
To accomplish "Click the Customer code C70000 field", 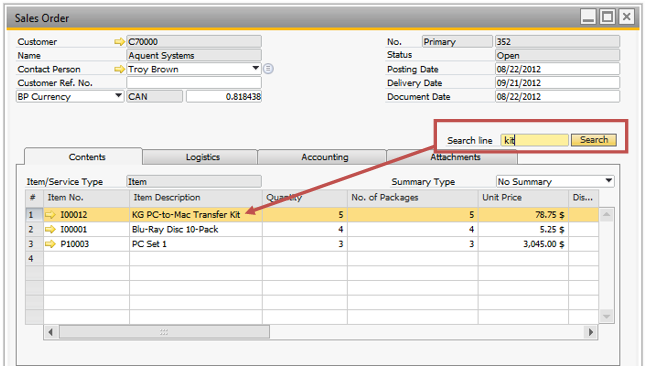I will (x=194, y=42).
